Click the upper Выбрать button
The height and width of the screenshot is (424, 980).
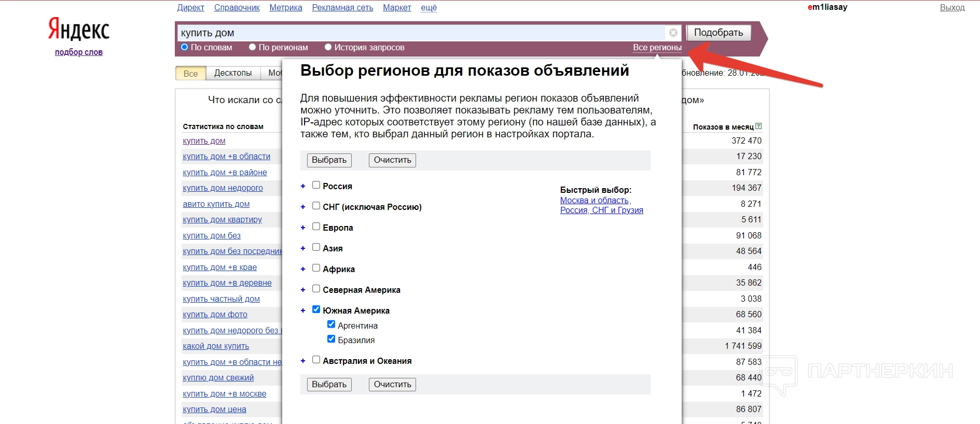tap(329, 160)
